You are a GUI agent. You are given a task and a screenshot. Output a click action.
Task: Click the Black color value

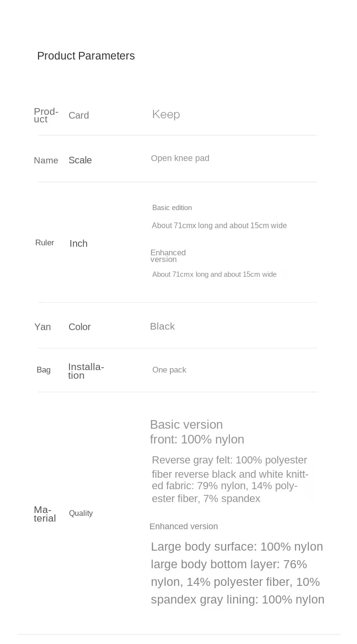[162, 326]
